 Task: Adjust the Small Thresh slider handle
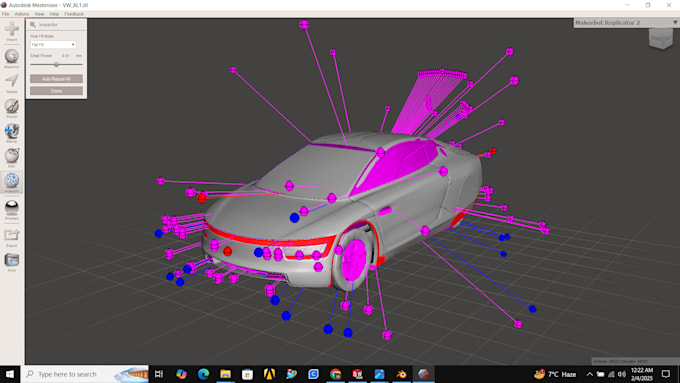click(56, 64)
